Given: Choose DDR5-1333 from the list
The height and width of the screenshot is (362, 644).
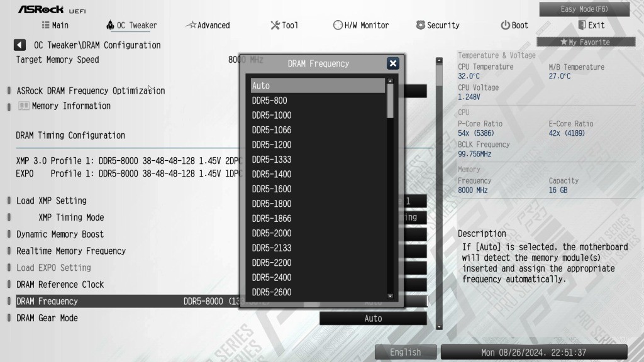Looking at the screenshot, I should pos(318,160).
